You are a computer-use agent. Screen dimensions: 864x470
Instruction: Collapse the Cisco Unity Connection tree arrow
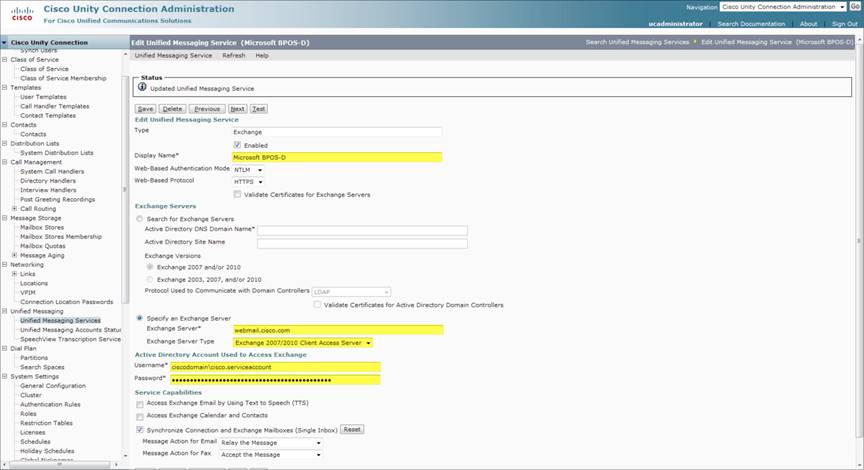[4, 42]
